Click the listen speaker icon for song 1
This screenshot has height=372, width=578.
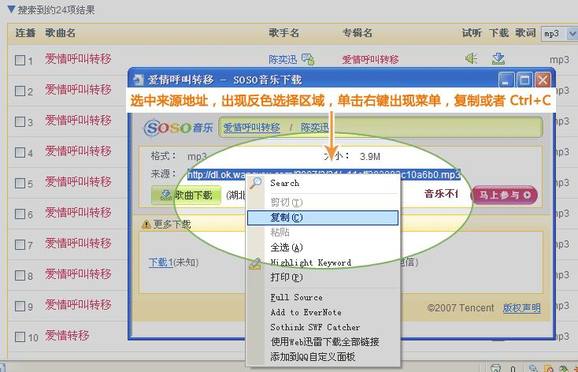pos(471,58)
